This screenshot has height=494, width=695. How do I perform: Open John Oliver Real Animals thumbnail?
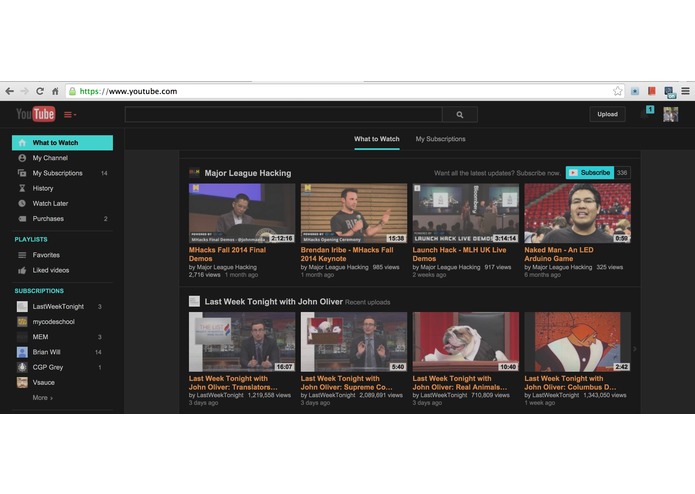[466, 342]
